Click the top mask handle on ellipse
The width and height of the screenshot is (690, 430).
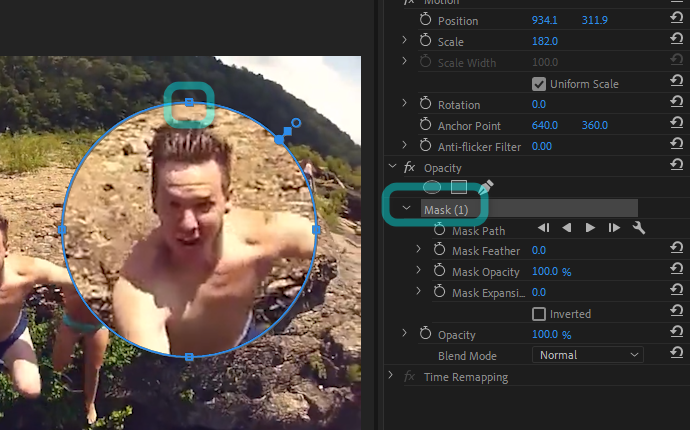[x=189, y=103]
